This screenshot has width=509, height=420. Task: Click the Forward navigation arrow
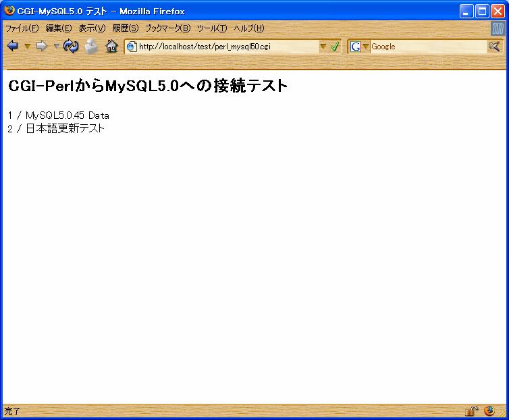[41, 46]
